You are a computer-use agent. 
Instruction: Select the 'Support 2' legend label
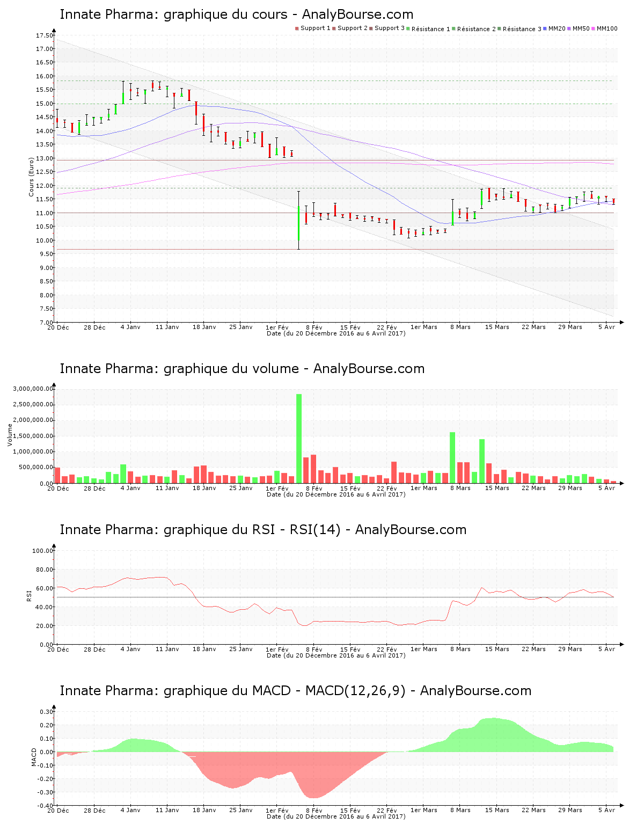click(353, 28)
